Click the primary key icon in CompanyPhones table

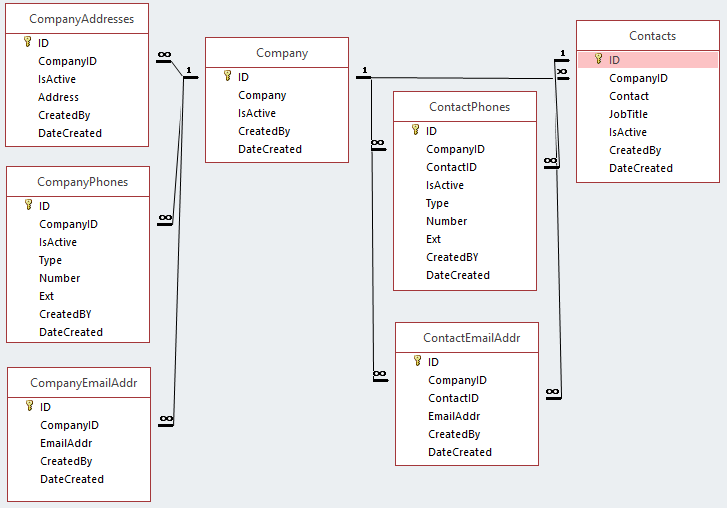28,205
